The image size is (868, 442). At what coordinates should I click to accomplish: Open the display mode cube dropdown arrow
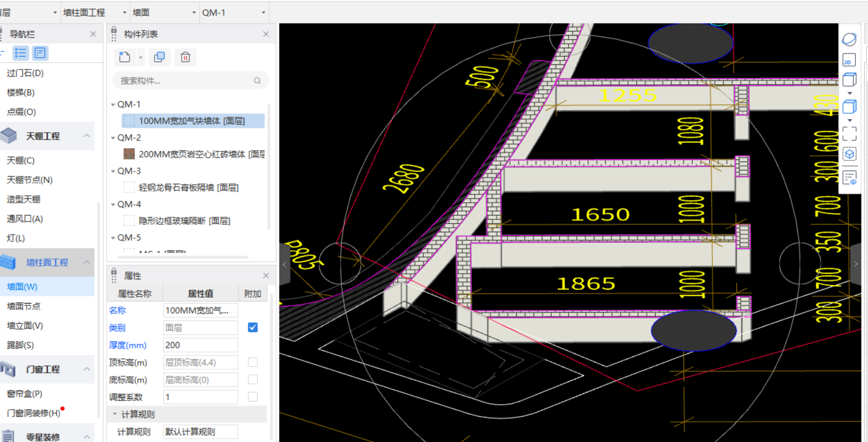coord(849,120)
